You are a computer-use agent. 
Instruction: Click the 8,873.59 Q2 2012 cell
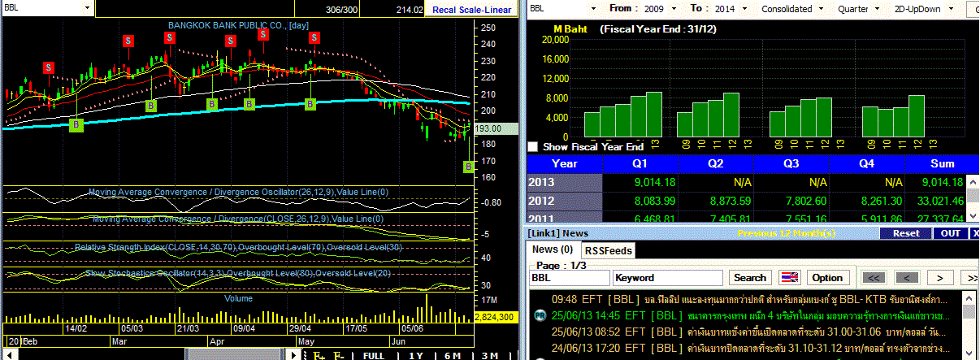716,201
